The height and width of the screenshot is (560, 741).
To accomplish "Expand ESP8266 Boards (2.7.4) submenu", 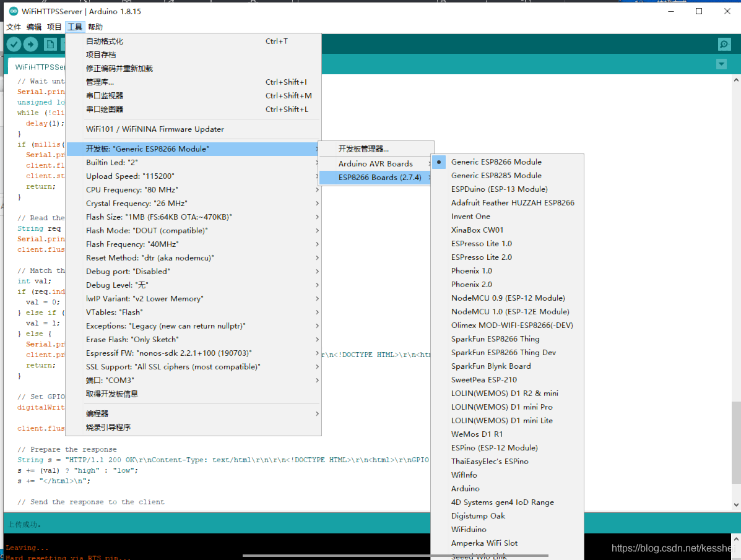I will tap(376, 177).
